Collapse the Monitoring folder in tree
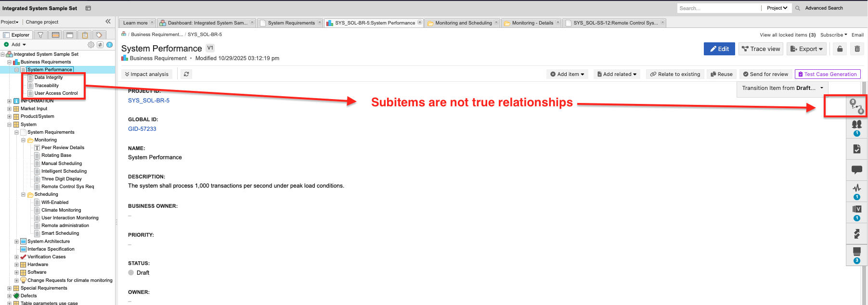868x305 pixels. (23, 140)
